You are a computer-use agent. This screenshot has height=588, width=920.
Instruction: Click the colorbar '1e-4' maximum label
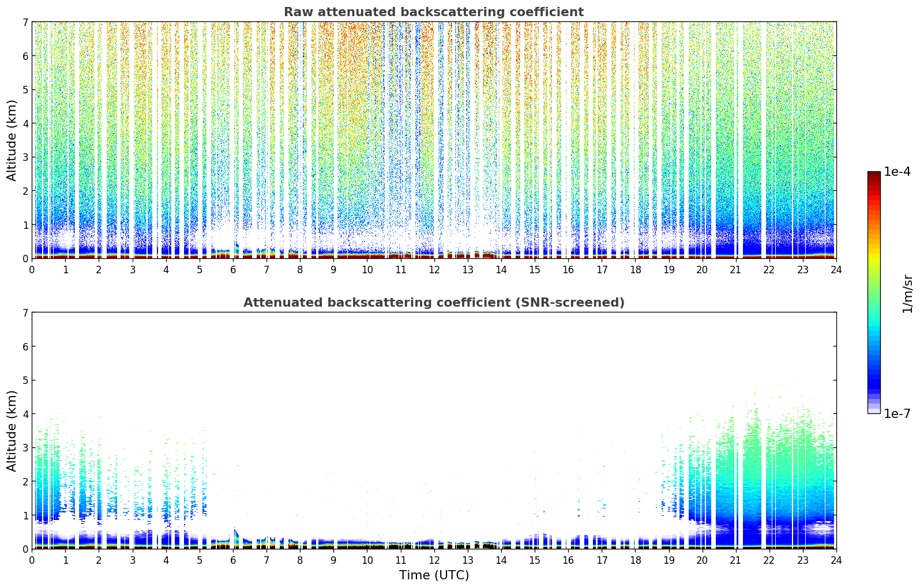898,172
